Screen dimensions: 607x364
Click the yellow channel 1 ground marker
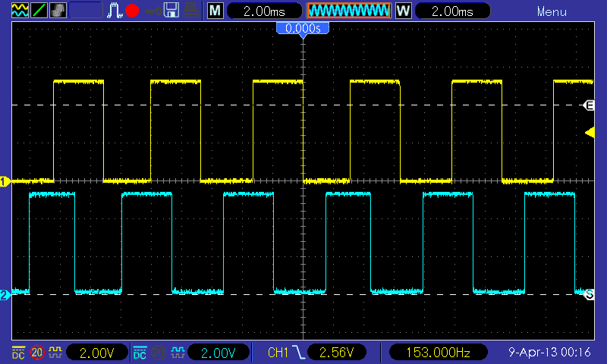[x=5, y=181]
